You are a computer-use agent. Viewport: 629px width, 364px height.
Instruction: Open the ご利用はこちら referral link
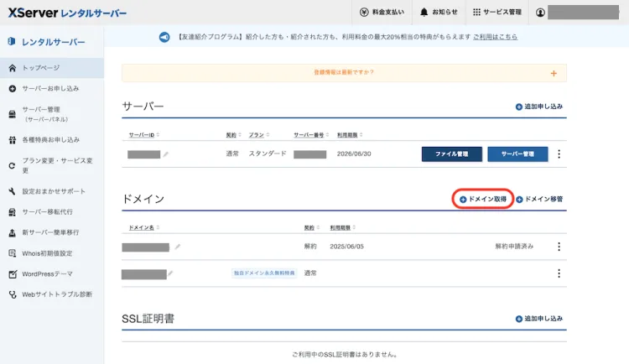pos(495,37)
